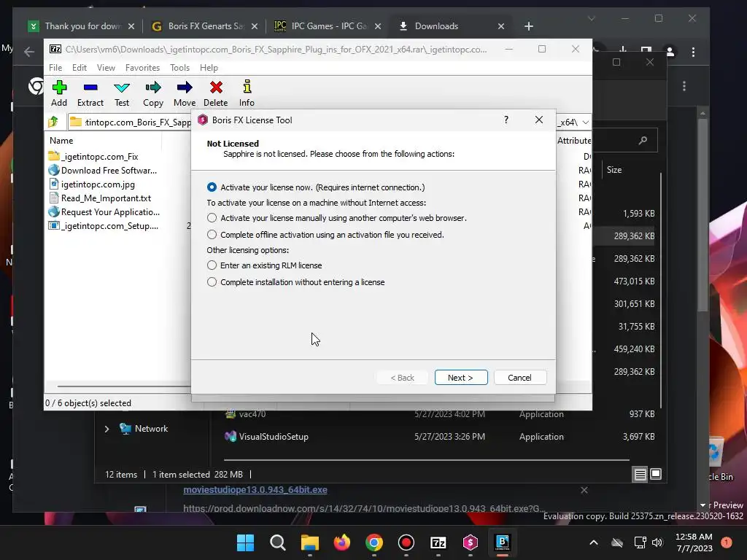Select Complete installation without entering license

(212, 282)
